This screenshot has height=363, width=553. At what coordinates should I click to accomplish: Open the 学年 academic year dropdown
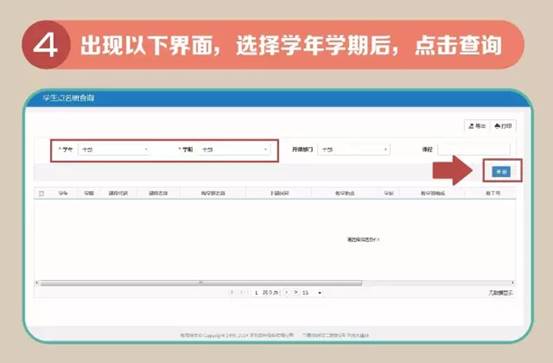(x=114, y=150)
